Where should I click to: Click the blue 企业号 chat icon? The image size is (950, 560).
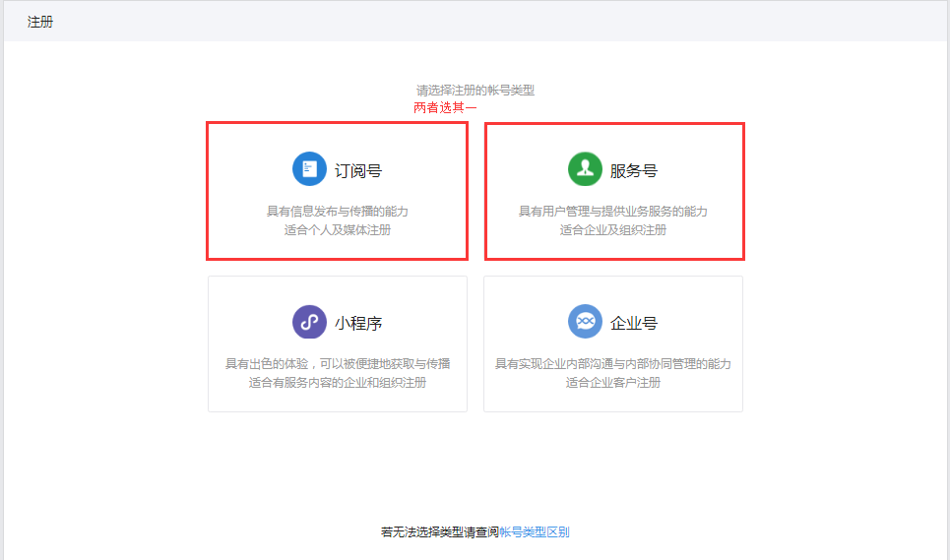(585, 322)
